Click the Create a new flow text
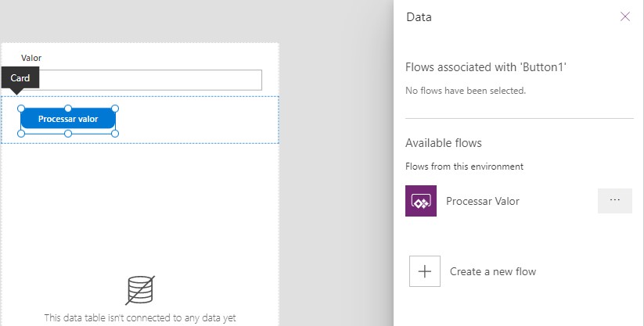Viewport: 644px width, 326px height. [x=492, y=271]
